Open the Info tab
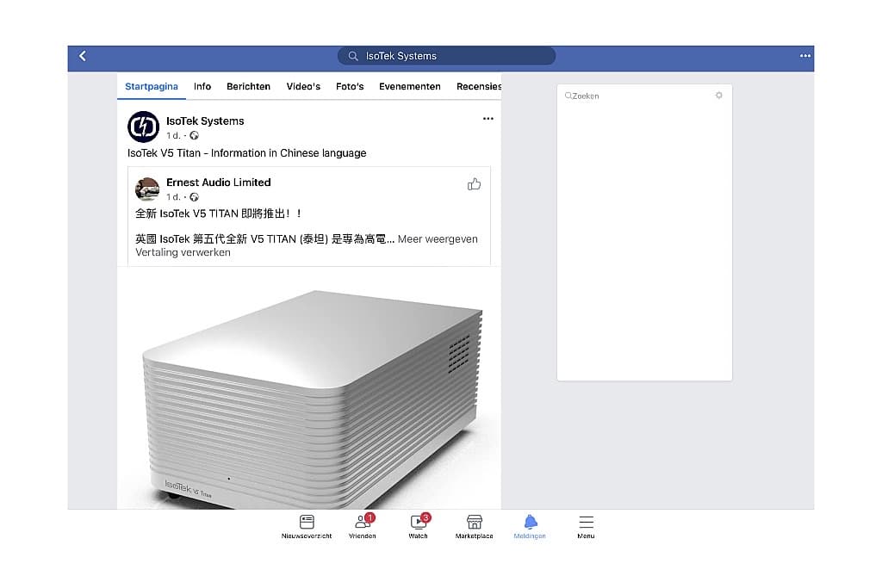 (202, 86)
